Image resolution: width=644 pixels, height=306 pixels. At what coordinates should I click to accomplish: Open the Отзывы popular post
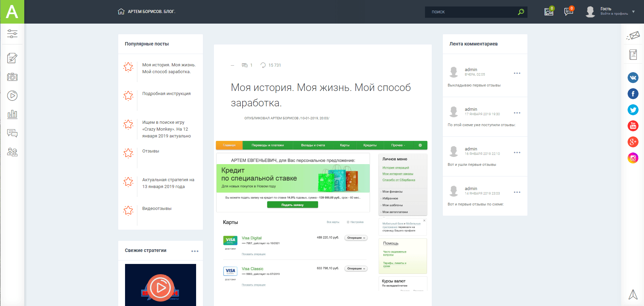[151, 151]
